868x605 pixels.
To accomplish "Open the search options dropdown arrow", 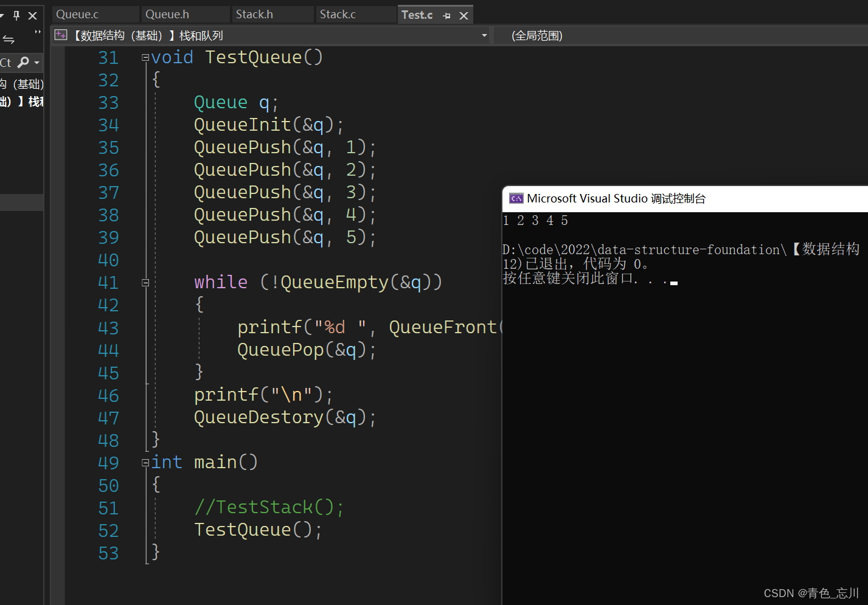I will coord(37,63).
